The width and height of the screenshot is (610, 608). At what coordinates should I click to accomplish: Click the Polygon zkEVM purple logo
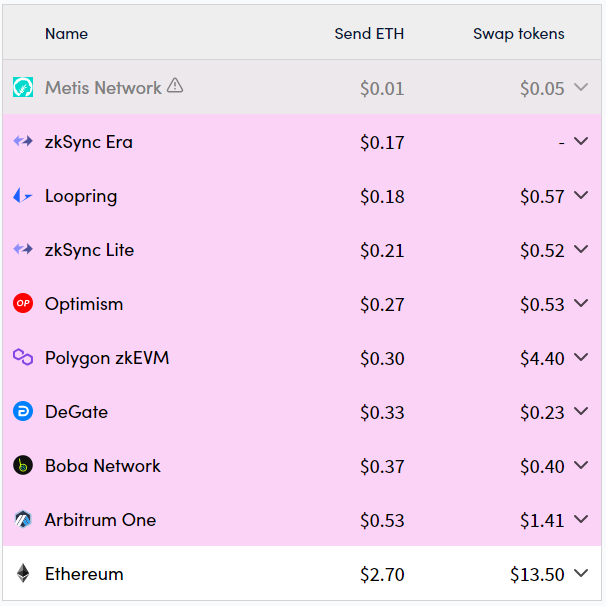click(x=23, y=357)
